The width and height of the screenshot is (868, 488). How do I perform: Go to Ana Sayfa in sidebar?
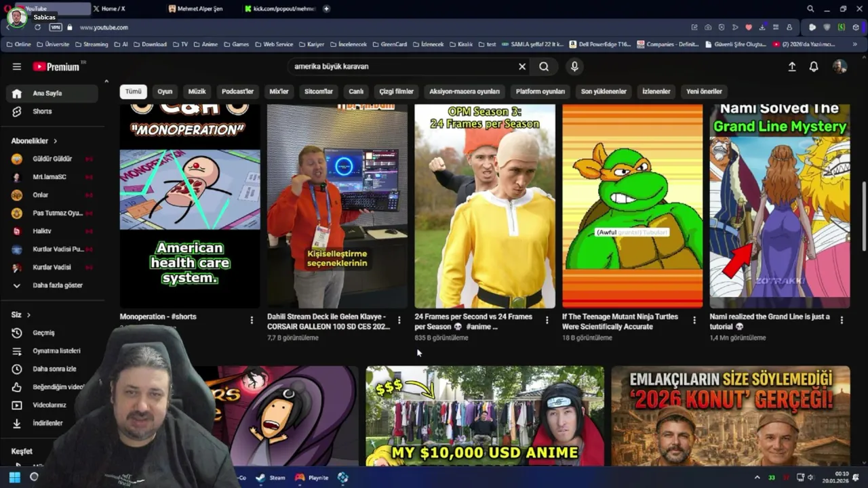click(53, 93)
